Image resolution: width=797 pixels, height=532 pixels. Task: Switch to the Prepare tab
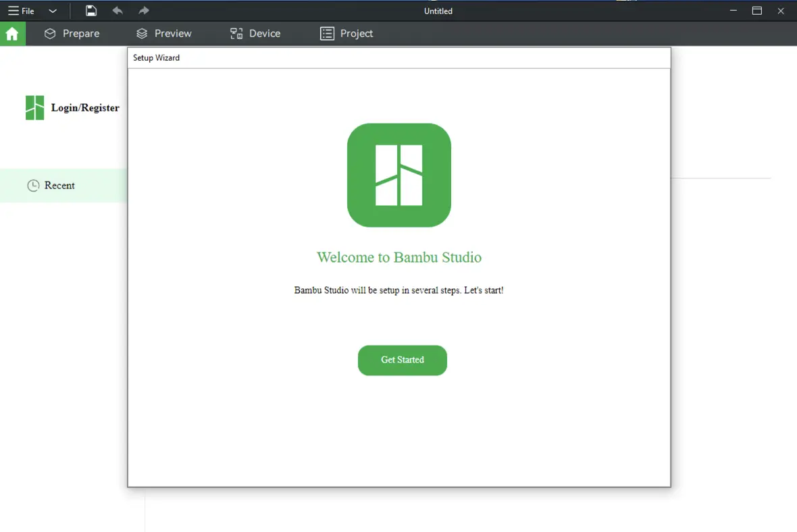tap(72, 34)
